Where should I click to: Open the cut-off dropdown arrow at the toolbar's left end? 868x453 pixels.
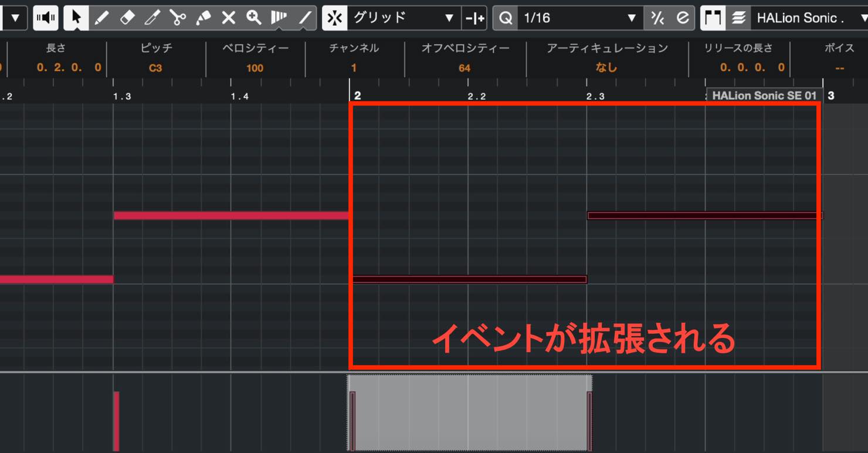coord(15,18)
